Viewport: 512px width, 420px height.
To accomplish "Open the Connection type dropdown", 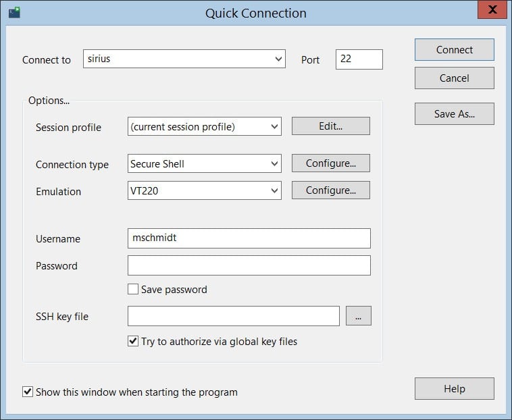I will [x=274, y=163].
